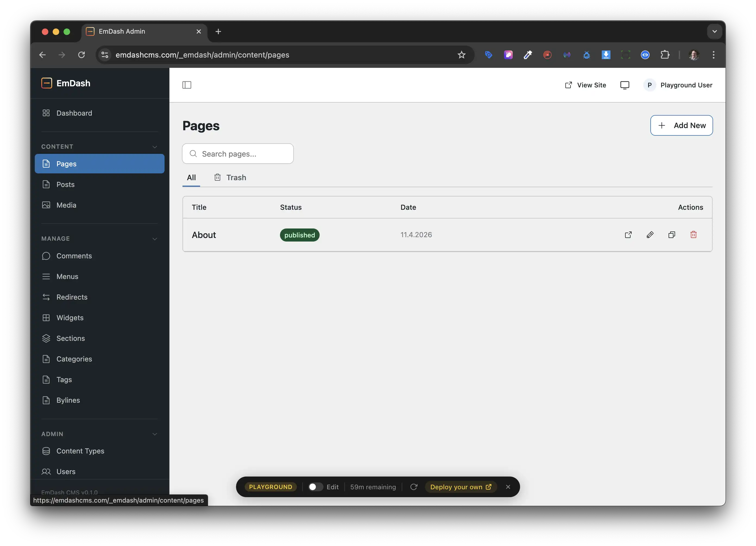Open the tab search dropdown
Viewport: 756px width, 546px height.
714,31
